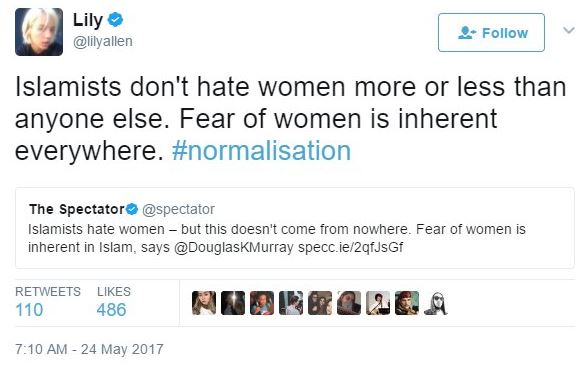
Task: Open the @lilyallen handle link
Action: [x=103, y=41]
